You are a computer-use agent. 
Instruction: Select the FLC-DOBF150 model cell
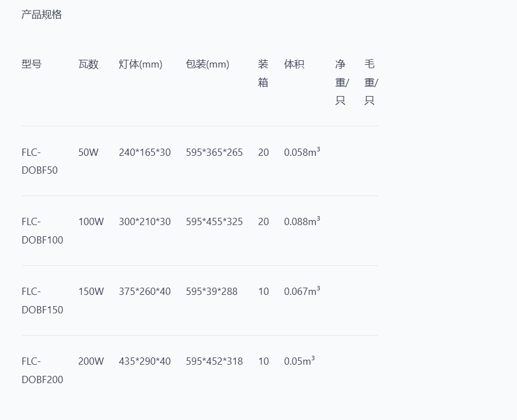42,300
